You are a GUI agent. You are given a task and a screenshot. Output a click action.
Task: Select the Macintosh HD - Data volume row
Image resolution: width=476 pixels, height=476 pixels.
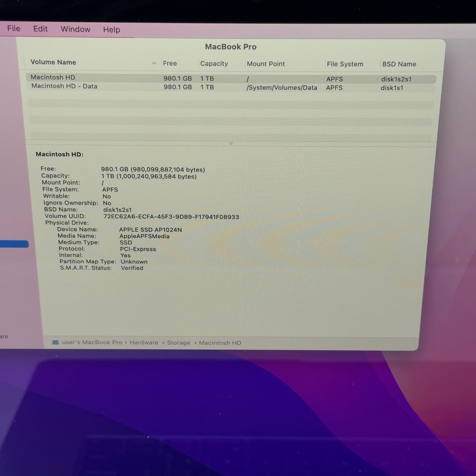(231, 87)
